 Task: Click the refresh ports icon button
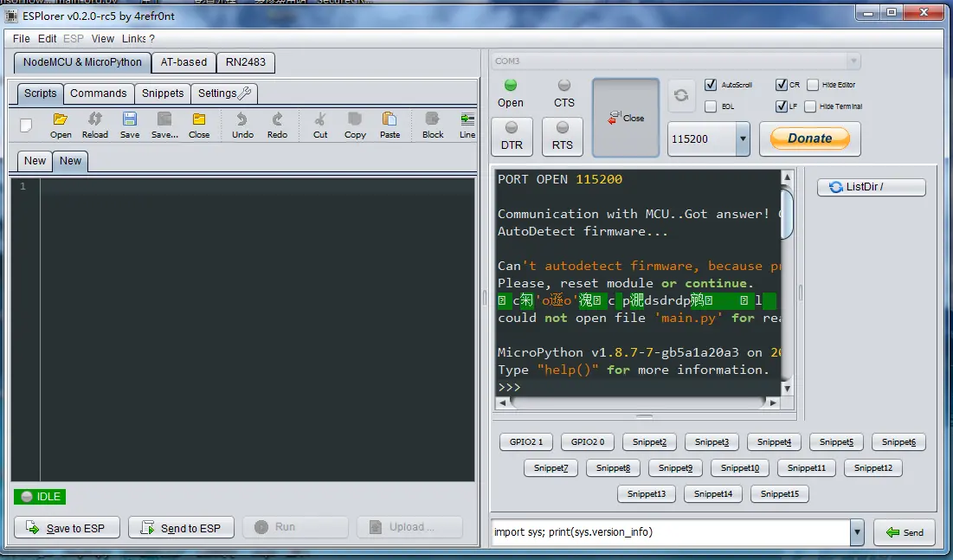coord(681,95)
